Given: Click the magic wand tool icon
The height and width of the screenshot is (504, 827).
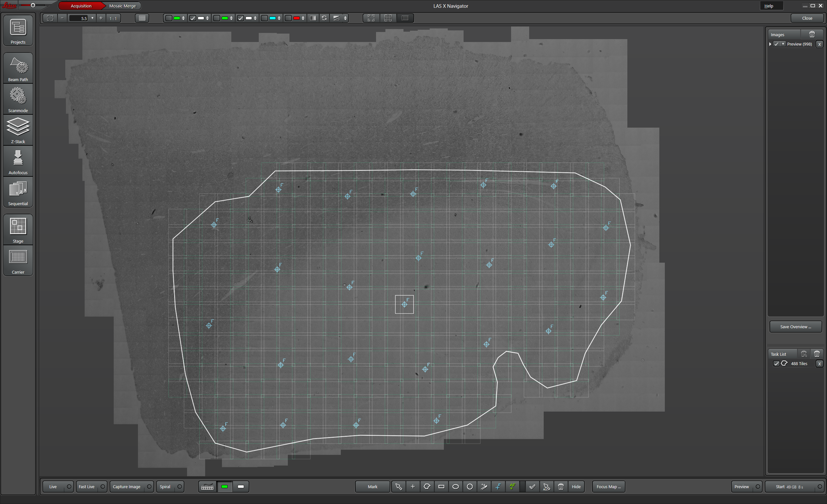Looking at the screenshot, I should [484, 487].
